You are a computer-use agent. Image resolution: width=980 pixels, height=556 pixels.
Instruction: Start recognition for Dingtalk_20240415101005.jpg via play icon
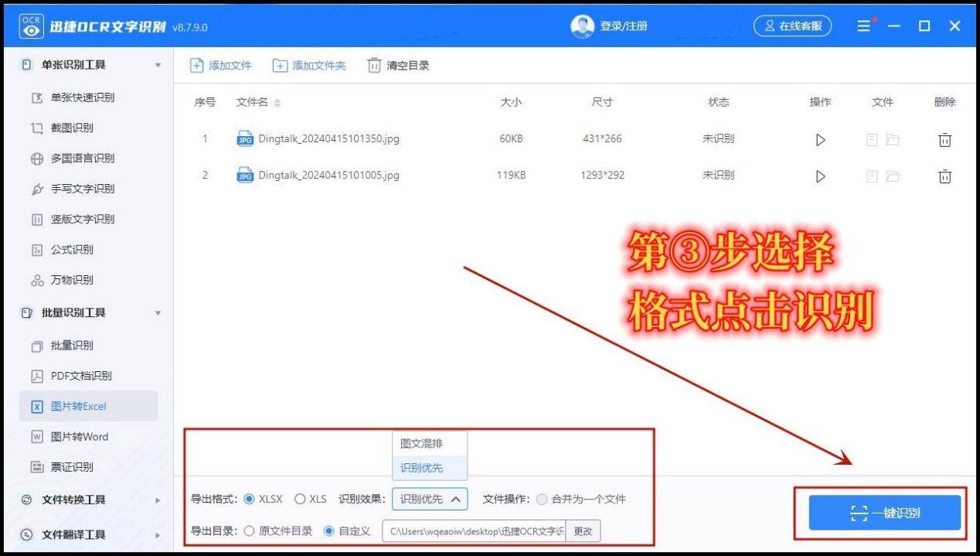coord(819,176)
